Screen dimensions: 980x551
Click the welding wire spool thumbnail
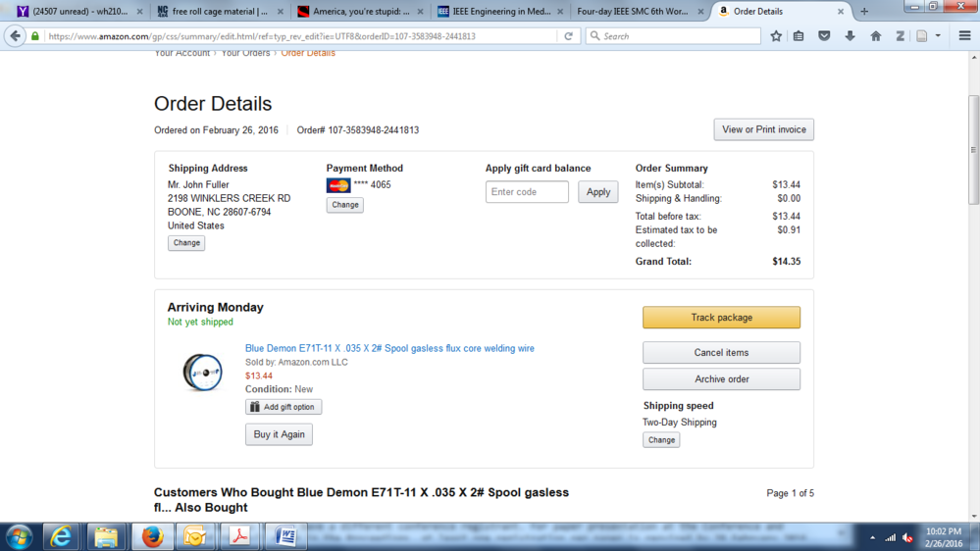point(202,373)
